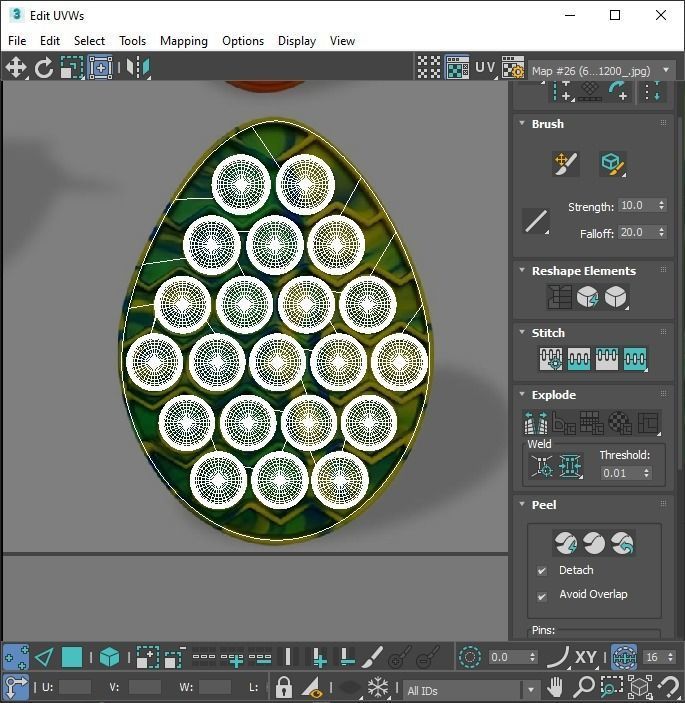
Task: Click the Mirror Horizontal tool
Action: 138,68
